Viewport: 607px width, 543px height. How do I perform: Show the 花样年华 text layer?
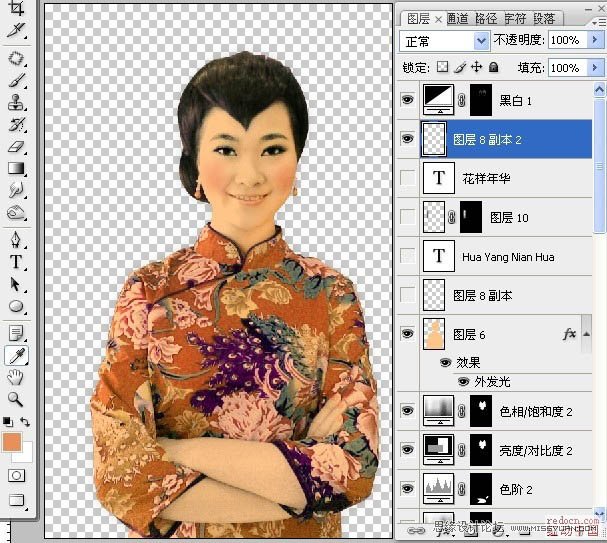tap(408, 178)
